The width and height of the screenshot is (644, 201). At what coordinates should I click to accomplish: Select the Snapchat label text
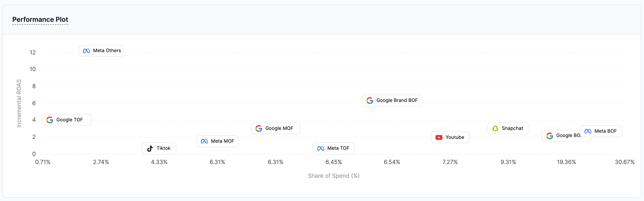pos(512,128)
